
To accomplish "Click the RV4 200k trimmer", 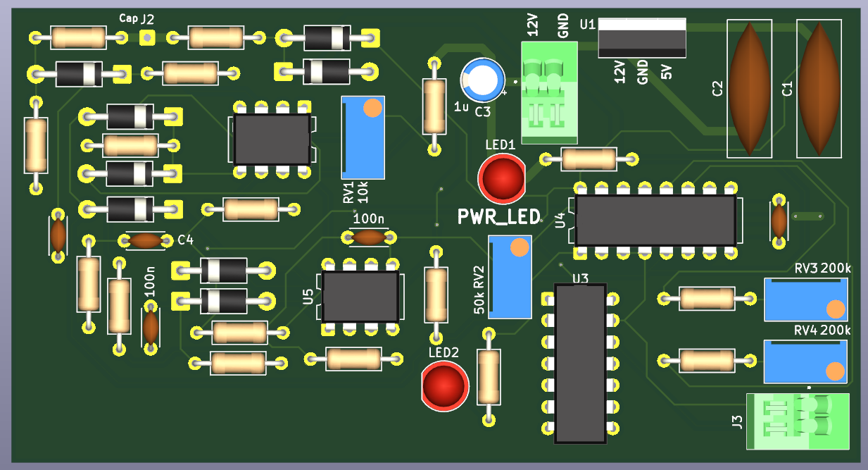I will coord(805,359).
